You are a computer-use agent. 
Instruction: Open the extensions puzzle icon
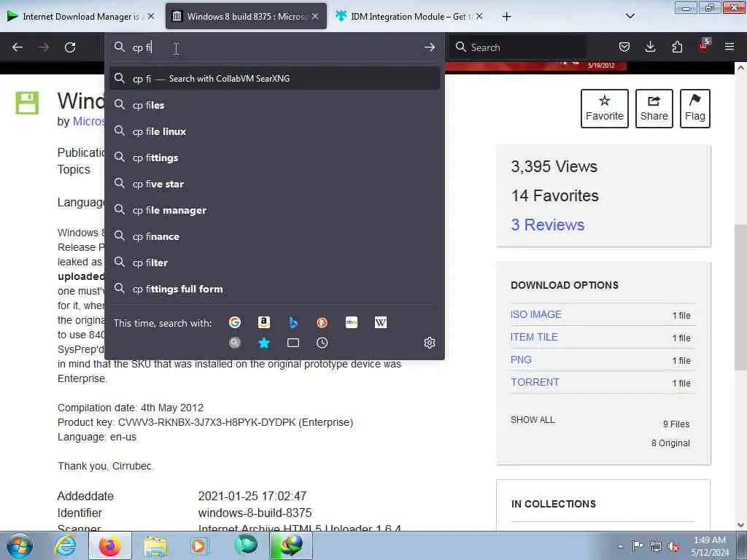click(677, 47)
